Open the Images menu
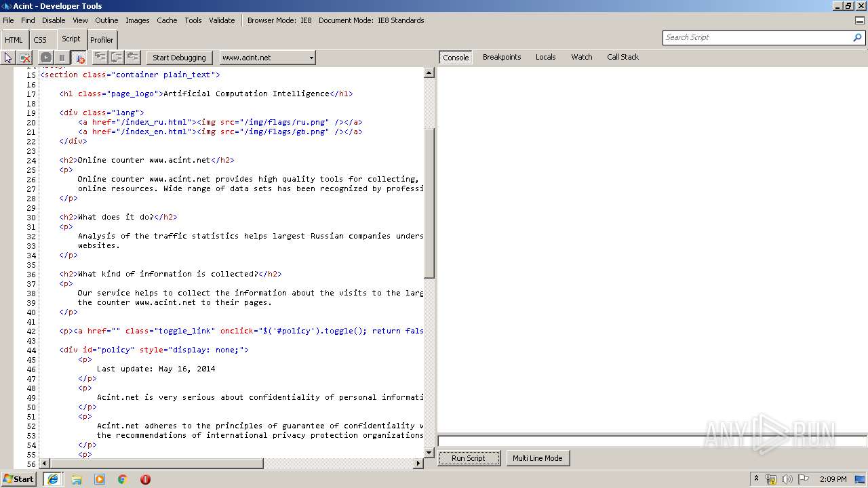The height and width of the screenshot is (488, 868). [x=137, y=20]
